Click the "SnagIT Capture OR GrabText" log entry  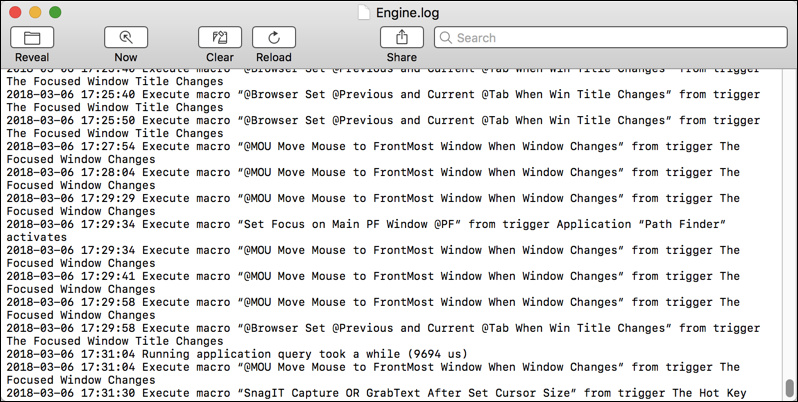pos(300,394)
